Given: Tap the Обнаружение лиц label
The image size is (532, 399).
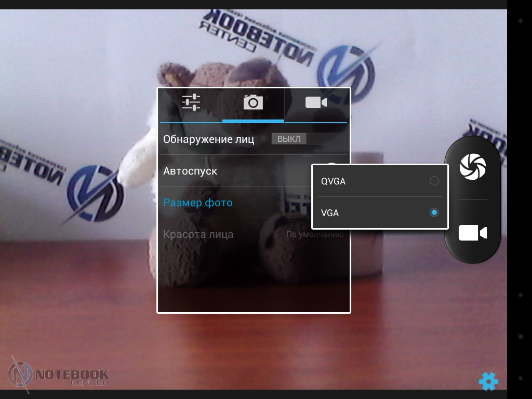Looking at the screenshot, I should pos(208,139).
